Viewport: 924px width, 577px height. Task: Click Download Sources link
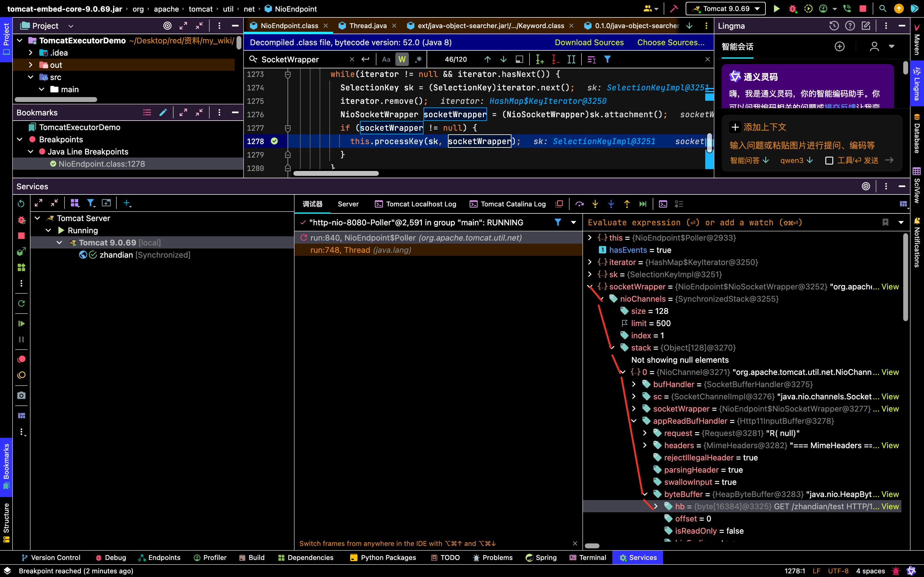pyautogui.click(x=589, y=42)
